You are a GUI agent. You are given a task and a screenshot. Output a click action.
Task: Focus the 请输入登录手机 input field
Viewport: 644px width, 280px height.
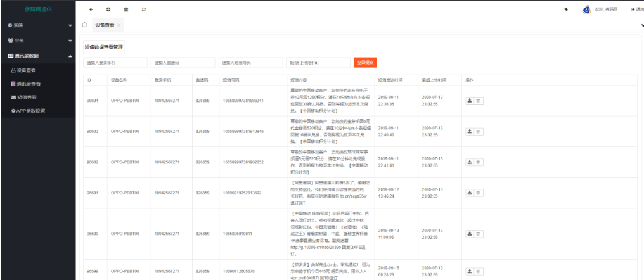click(115, 63)
